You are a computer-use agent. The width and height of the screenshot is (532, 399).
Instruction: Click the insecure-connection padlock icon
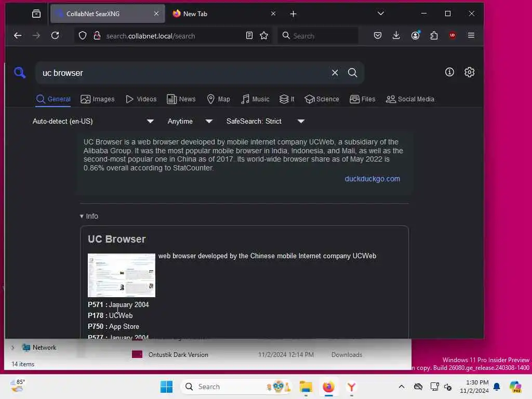point(97,36)
